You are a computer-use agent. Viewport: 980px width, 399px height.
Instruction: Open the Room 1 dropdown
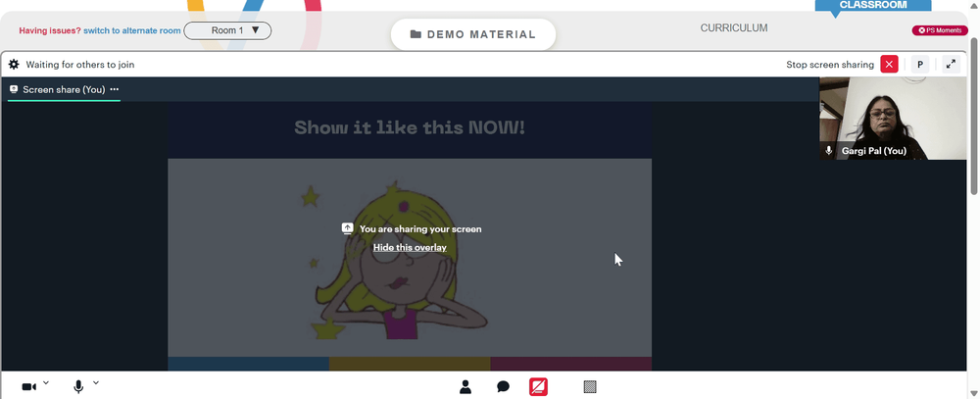227,30
